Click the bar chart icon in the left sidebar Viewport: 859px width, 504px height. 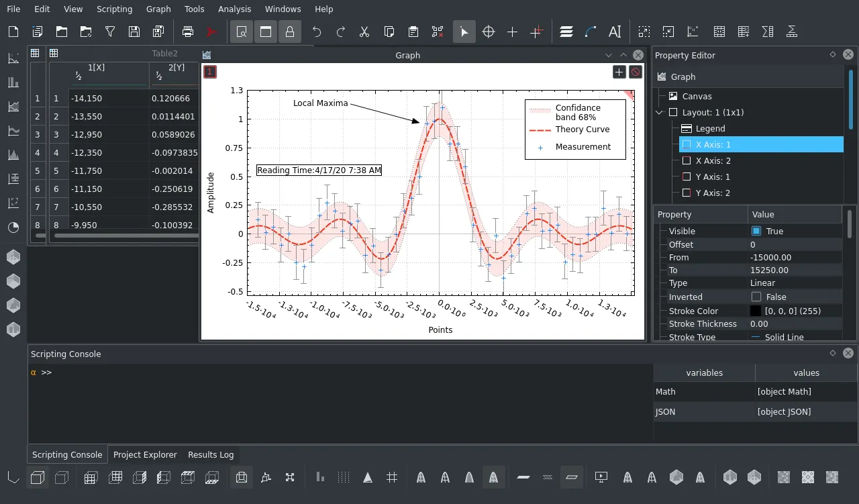[13, 83]
